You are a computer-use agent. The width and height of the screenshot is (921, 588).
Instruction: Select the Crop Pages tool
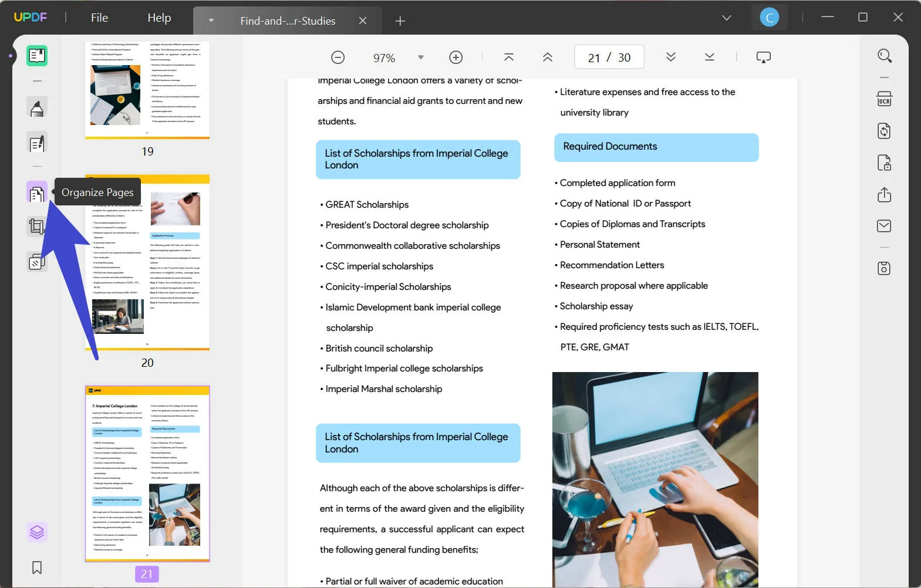pos(37,226)
